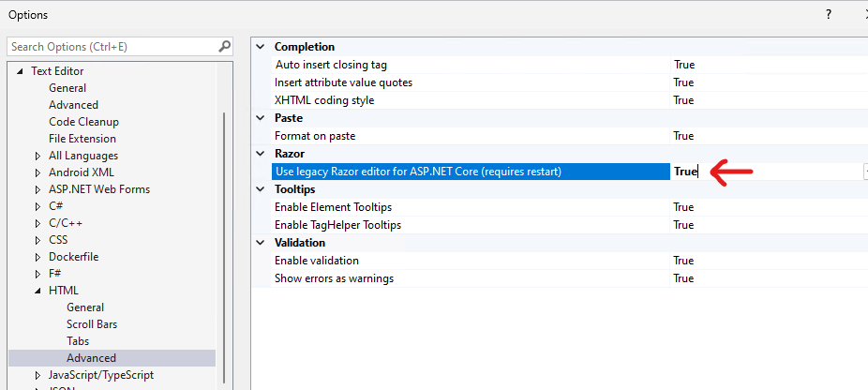The width and height of the screenshot is (868, 390).
Task: Toggle Auto insert closing tag value
Action: pyautogui.click(x=683, y=65)
